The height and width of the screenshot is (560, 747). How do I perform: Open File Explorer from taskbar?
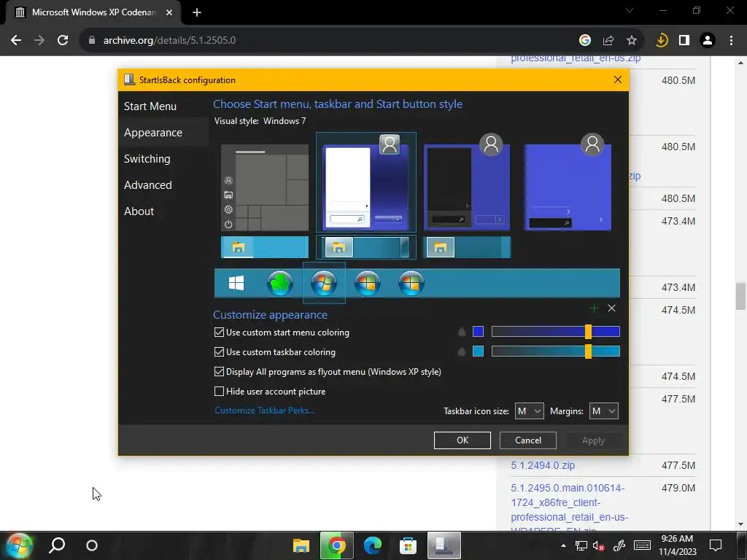[301, 545]
